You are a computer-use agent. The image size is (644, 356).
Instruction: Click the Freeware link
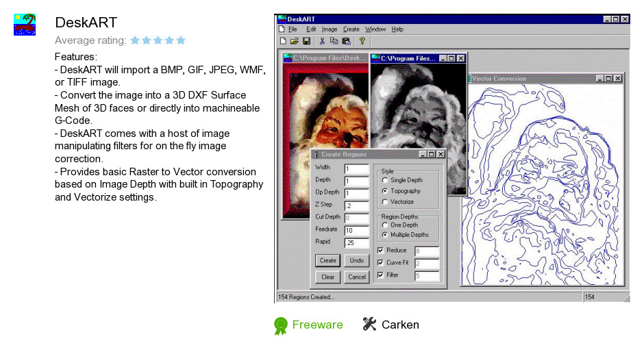click(317, 325)
